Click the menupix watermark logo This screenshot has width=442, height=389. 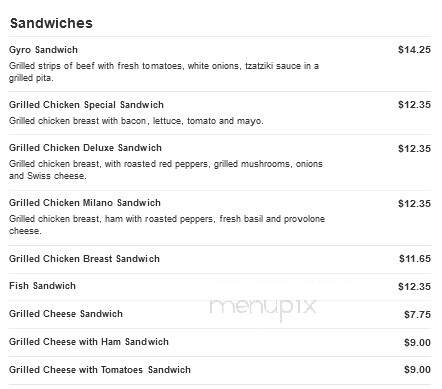point(262,308)
